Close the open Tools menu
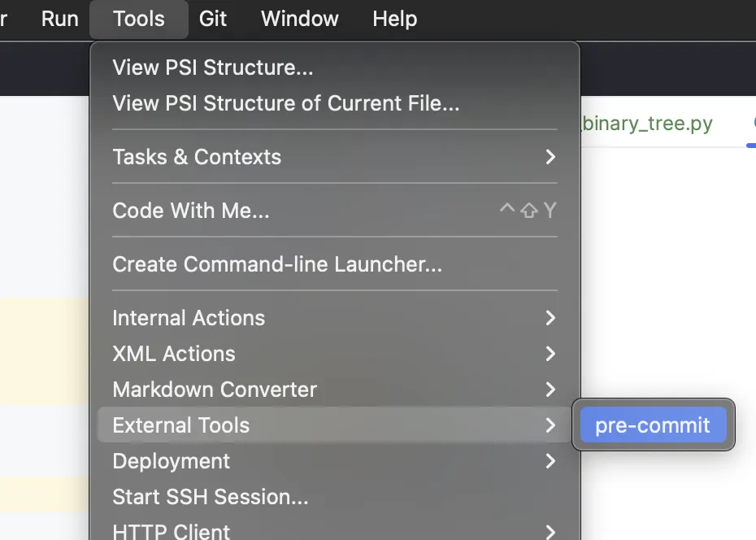756x540 pixels. (139, 19)
